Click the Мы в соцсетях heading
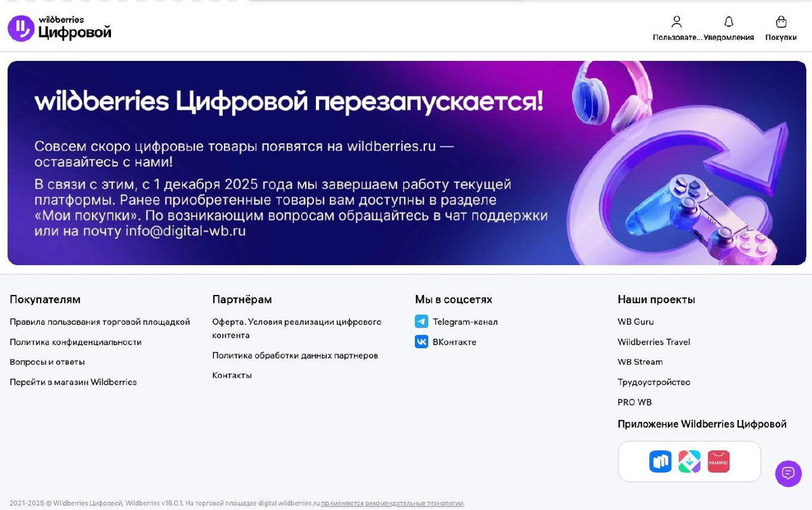 point(453,300)
